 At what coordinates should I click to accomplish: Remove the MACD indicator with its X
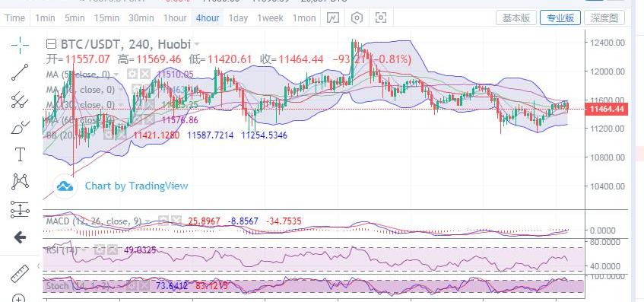coord(176,221)
